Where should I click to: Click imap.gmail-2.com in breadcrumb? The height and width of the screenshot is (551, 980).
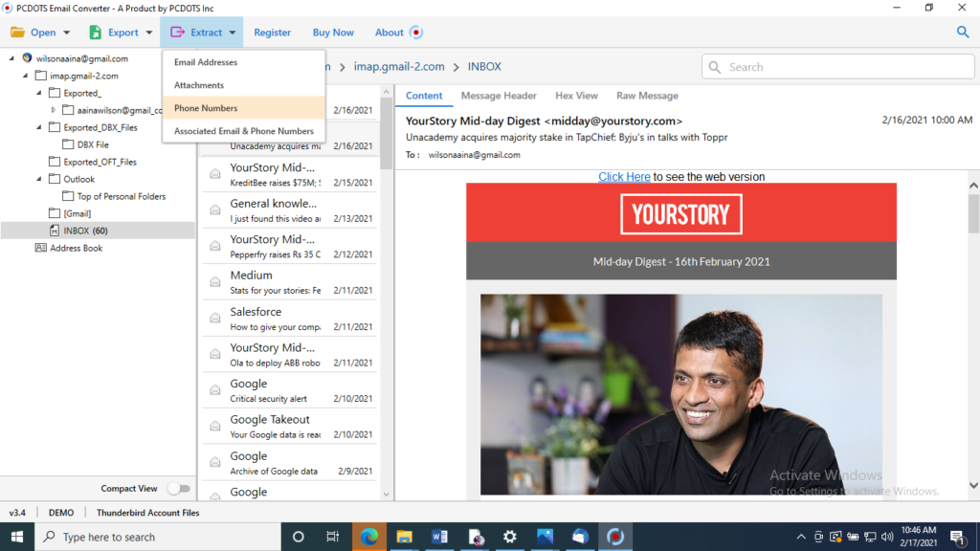pos(399,66)
